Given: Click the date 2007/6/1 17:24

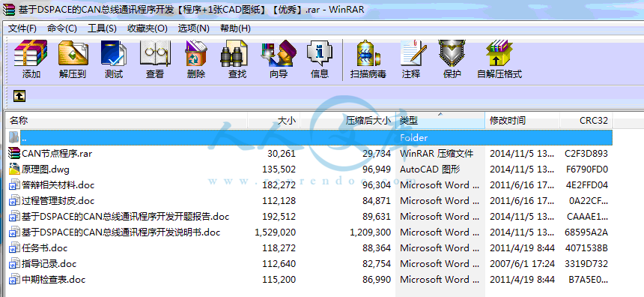Looking at the screenshot, I should (x=522, y=264).
